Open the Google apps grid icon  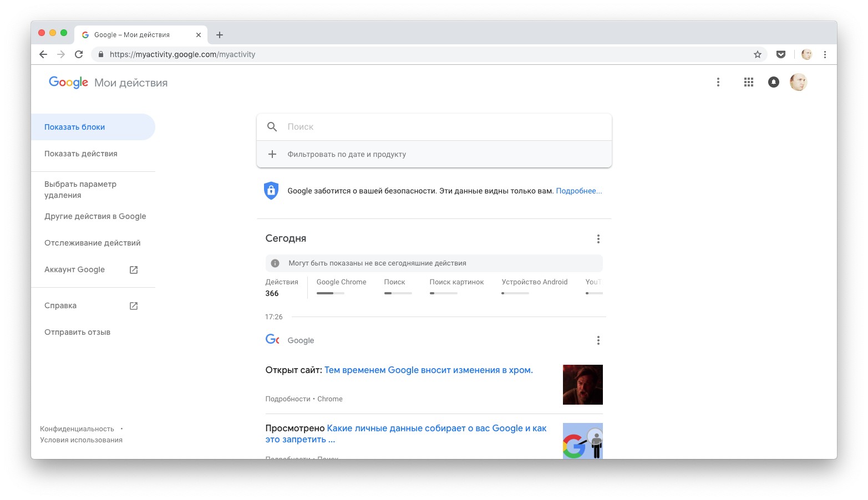[748, 82]
